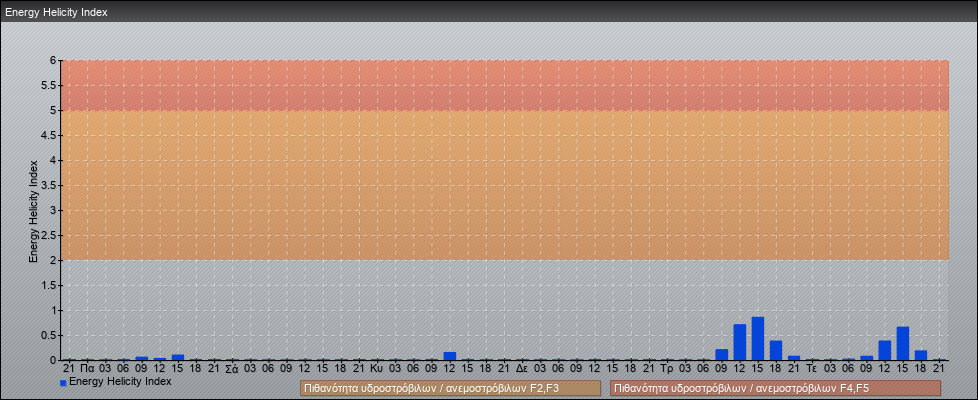Click the bar at 12 after Τε
The image size is (978, 400).
(x=884, y=350)
